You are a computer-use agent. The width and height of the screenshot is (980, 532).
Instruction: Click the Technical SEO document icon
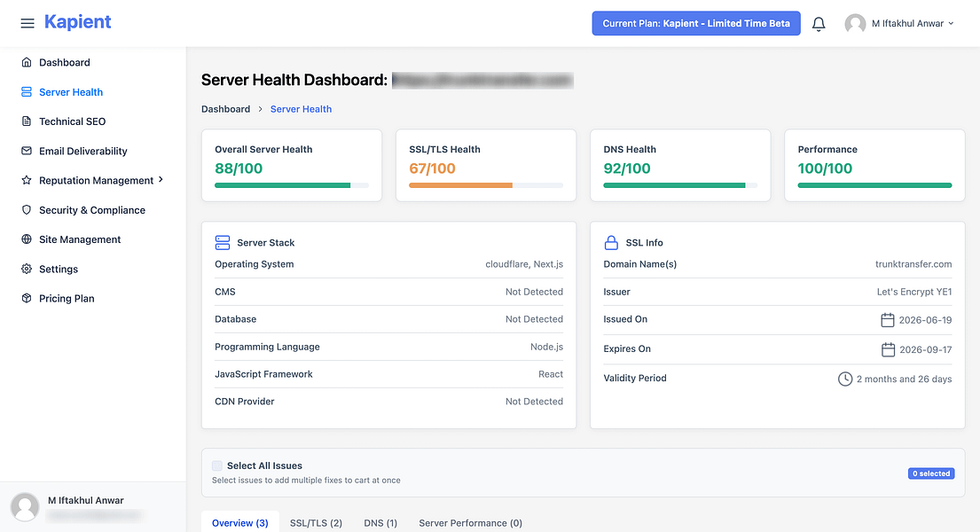pos(27,121)
